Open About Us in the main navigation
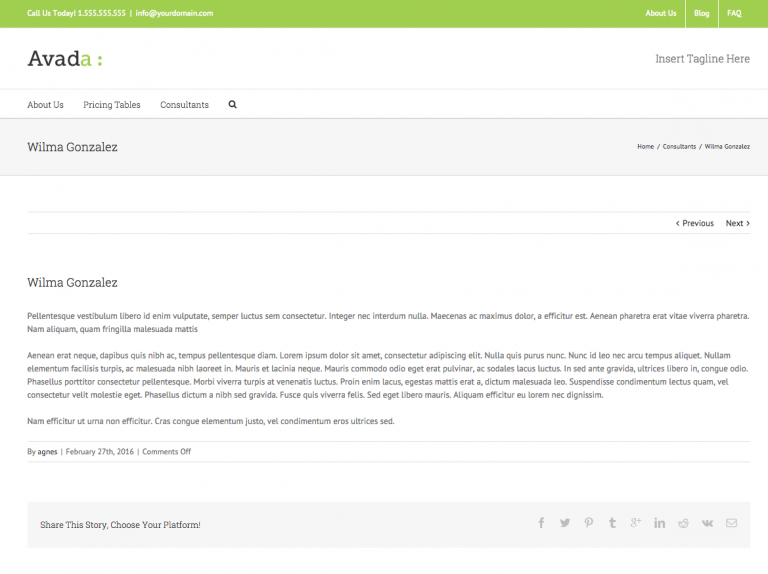Screen dimensions: 768x574 (x=46, y=105)
